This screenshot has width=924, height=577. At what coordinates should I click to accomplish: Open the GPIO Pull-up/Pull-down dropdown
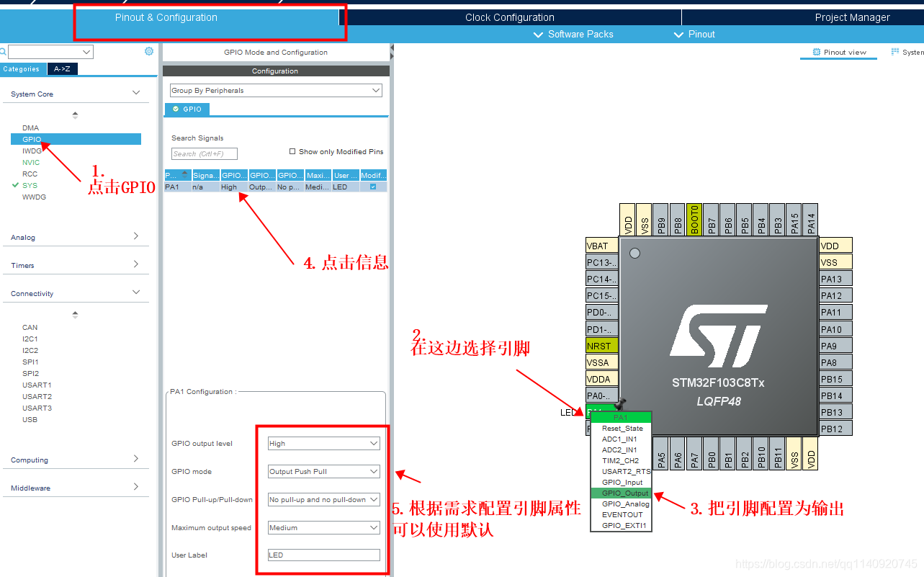pos(323,500)
